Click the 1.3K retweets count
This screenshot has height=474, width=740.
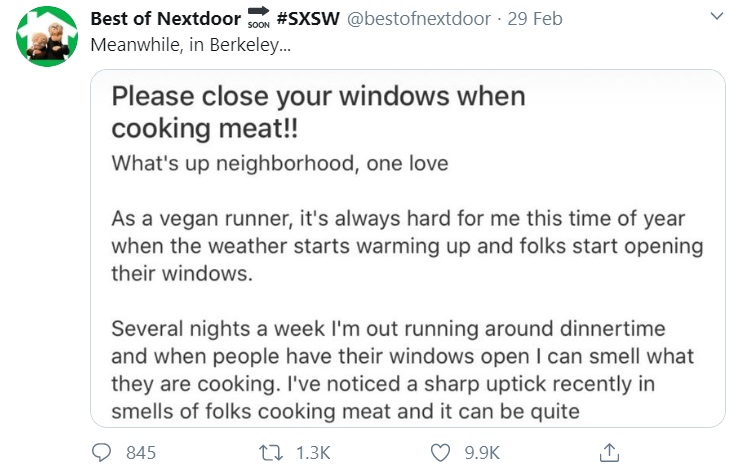tap(314, 453)
